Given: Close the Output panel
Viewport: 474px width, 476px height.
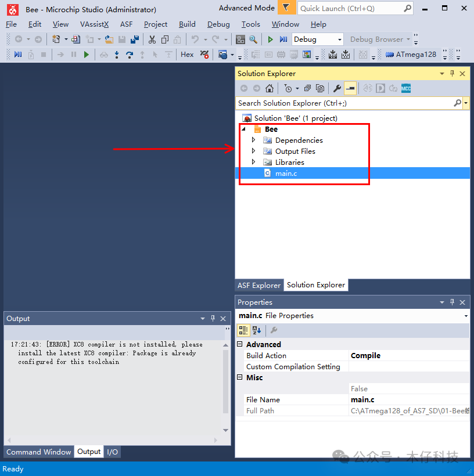Looking at the screenshot, I should point(223,319).
